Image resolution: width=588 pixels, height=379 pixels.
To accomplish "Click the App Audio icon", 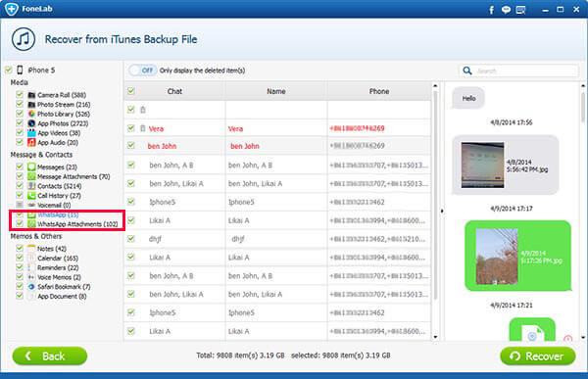I will pos(31,142).
